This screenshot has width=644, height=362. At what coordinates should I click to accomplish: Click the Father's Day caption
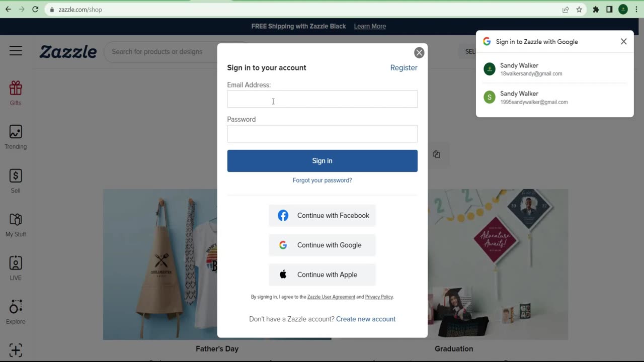(217, 349)
